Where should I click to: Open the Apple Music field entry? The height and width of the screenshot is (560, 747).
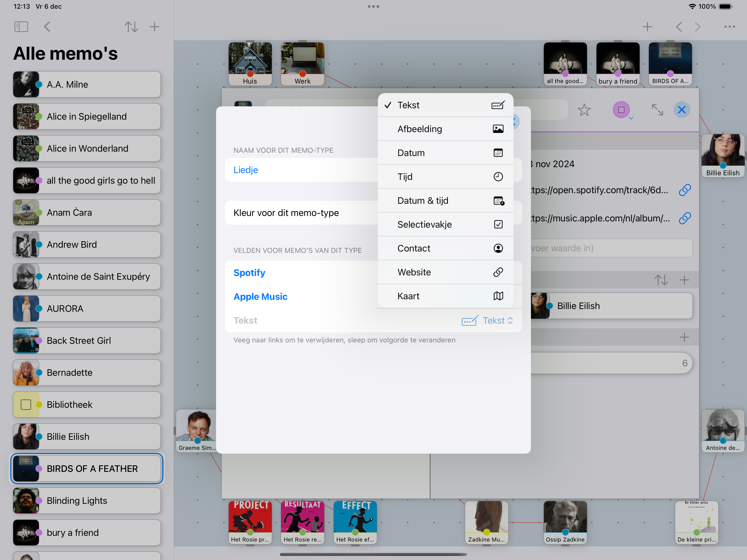260,296
